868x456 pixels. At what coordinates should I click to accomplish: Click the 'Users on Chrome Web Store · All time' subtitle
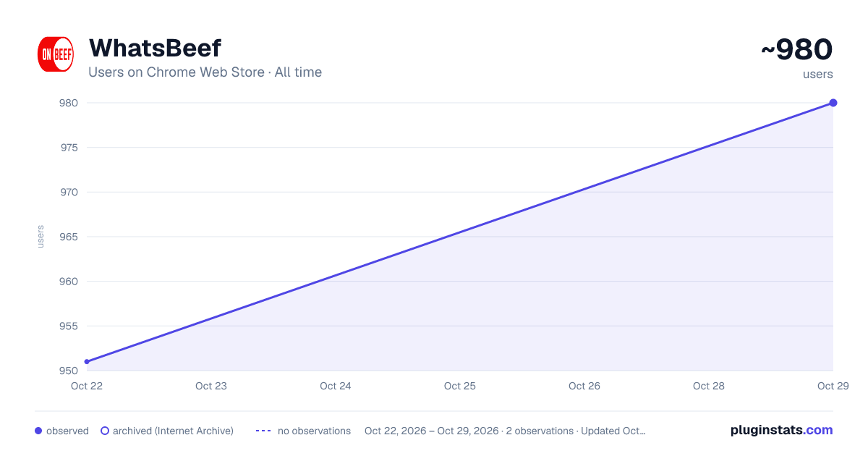coord(205,72)
